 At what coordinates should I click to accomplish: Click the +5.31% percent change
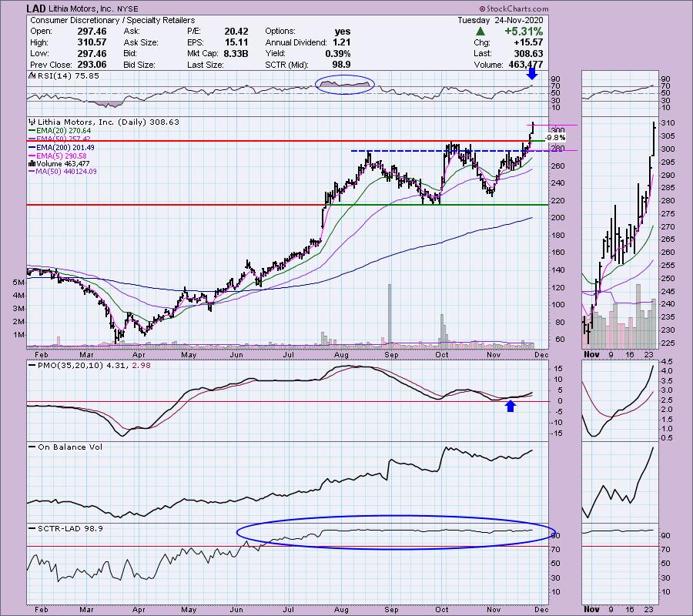(x=524, y=32)
